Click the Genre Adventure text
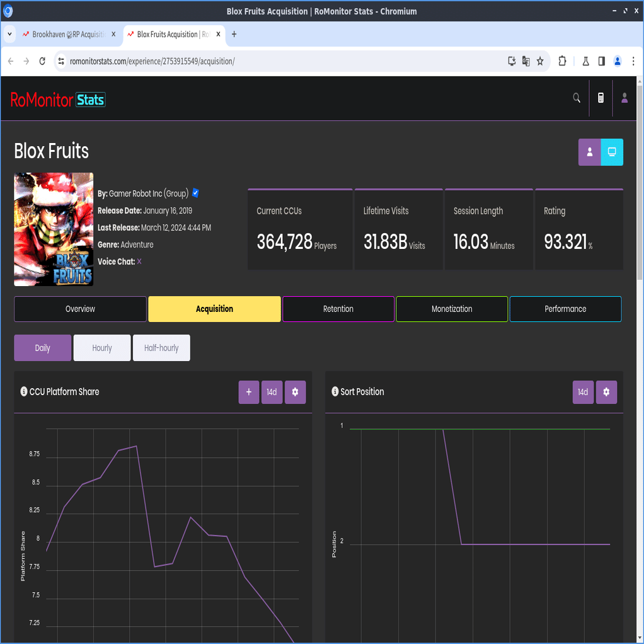The height and width of the screenshot is (644, 644). click(x=125, y=244)
